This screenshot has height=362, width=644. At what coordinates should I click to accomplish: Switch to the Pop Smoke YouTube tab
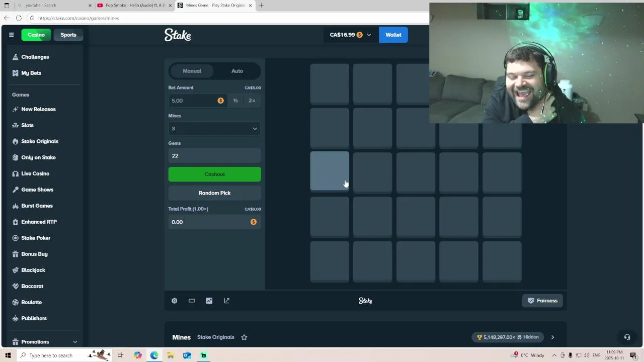click(135, 5)
